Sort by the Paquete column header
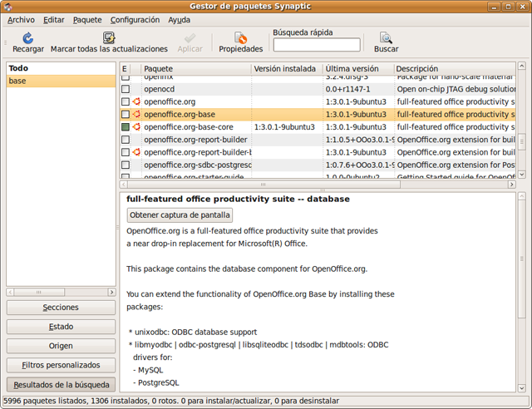The image size is (532, 409). [x=195, y=69]
